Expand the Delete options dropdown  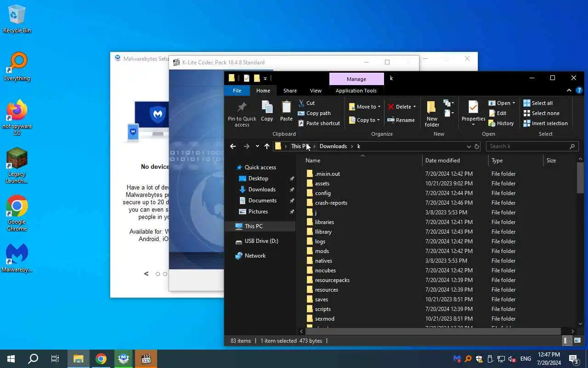point(414,107)
